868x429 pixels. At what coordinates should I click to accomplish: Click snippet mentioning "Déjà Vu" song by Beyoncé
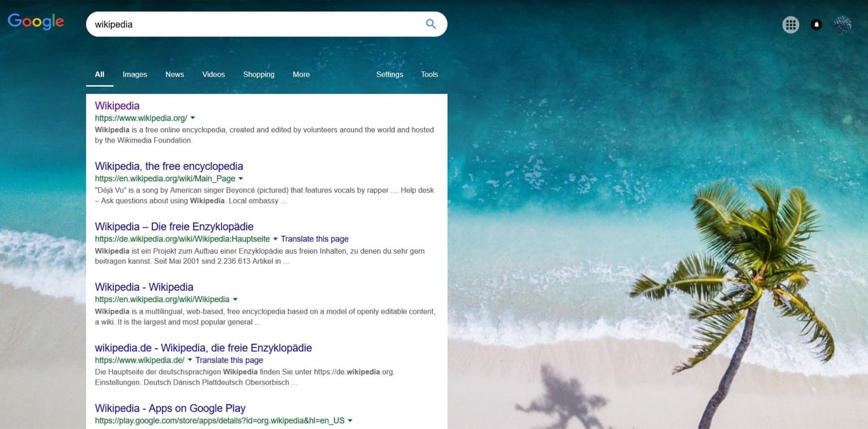264,195
